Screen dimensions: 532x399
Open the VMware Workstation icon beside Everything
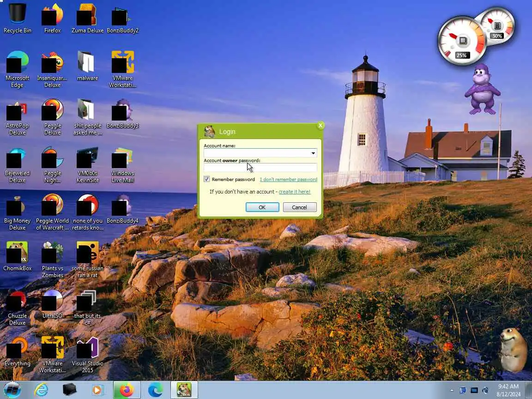[52, 354]
